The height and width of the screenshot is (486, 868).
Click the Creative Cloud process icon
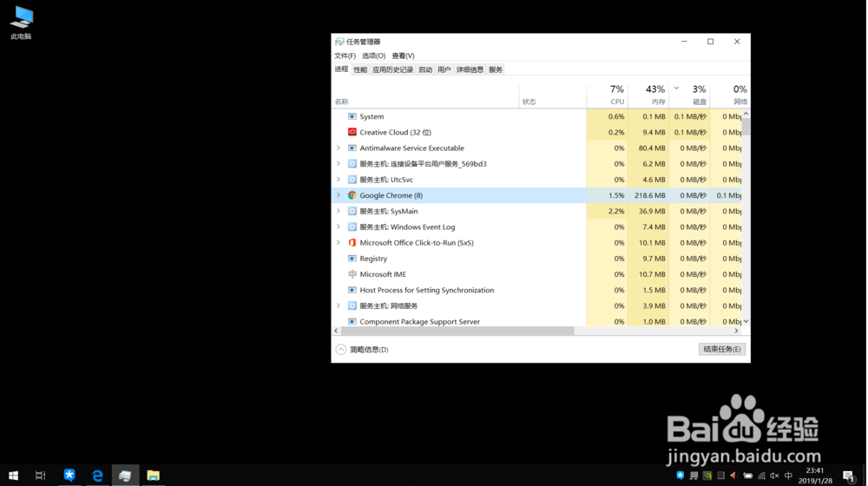click(352, 132)
